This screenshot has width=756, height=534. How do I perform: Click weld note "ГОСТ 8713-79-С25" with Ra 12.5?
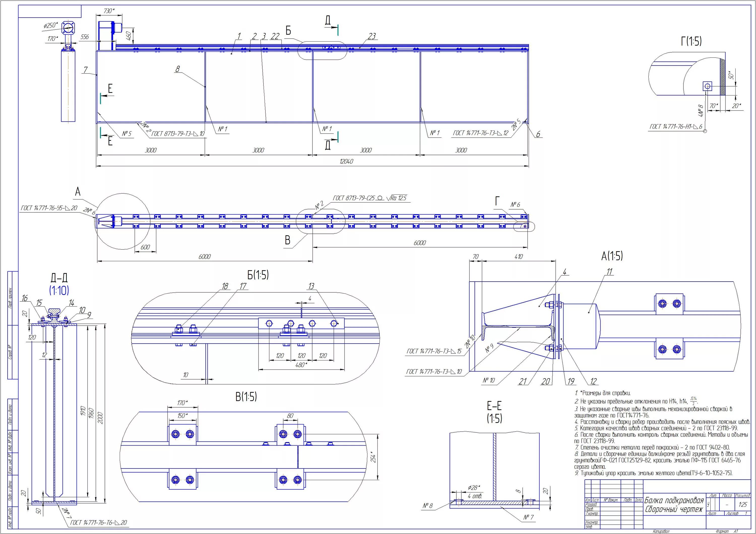[x=370, y=198]
